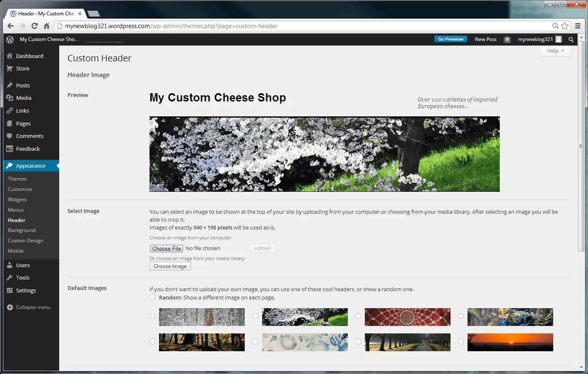Select the radio for the sunset header
Screen dimensions: 588x374
(x=460, y=341)
